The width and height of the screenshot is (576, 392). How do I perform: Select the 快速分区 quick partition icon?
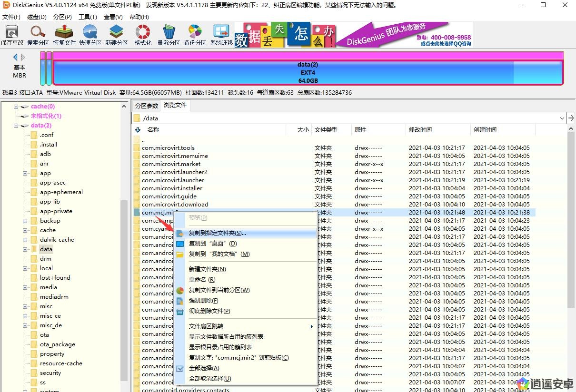[x=90, y=34]
